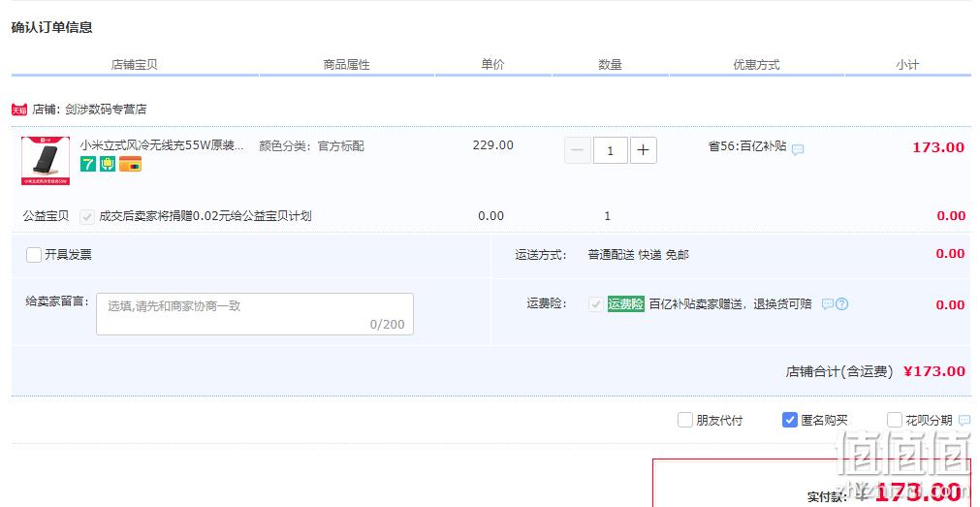This screenshot has height=507, width=980.
Task: Uncheck the 匿名购买 anonymous purchase checkbox
Action: (789, 420)
